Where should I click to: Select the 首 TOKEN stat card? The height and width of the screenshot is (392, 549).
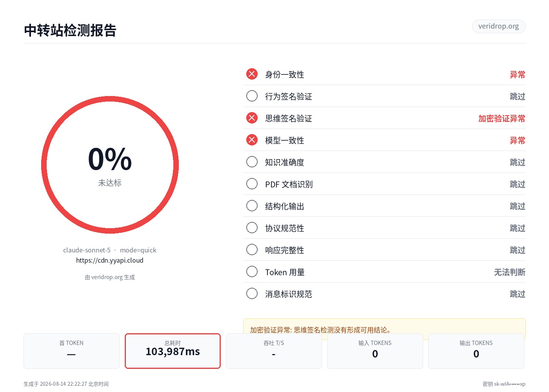coord(71,351)
